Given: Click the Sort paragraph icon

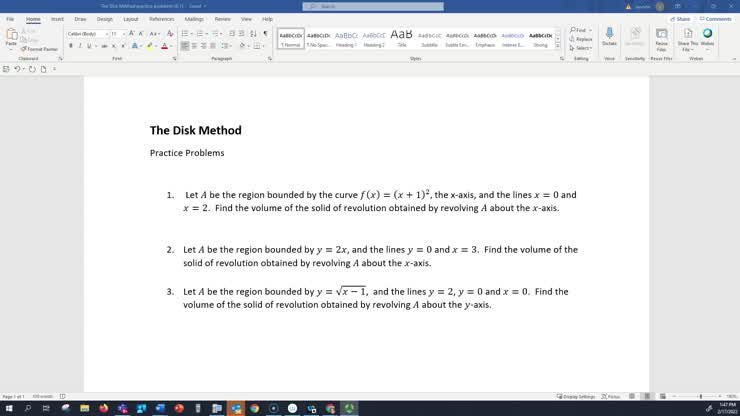Looking at the screenshot, I should (254, 33).
